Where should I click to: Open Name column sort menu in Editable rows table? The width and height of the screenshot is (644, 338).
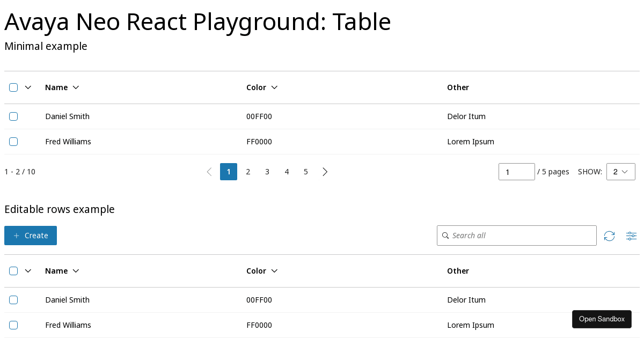76,271
